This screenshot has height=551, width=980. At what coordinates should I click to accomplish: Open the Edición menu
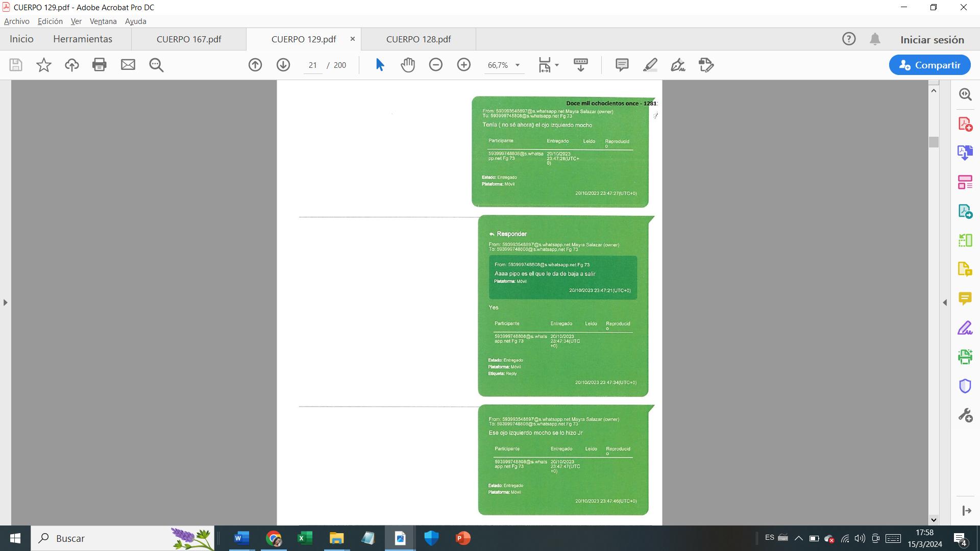pyautogui.click(x=50, y=21)
